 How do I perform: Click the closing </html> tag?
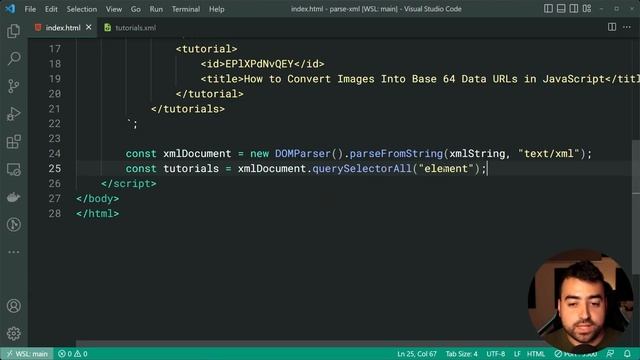(x=98, y=213)
